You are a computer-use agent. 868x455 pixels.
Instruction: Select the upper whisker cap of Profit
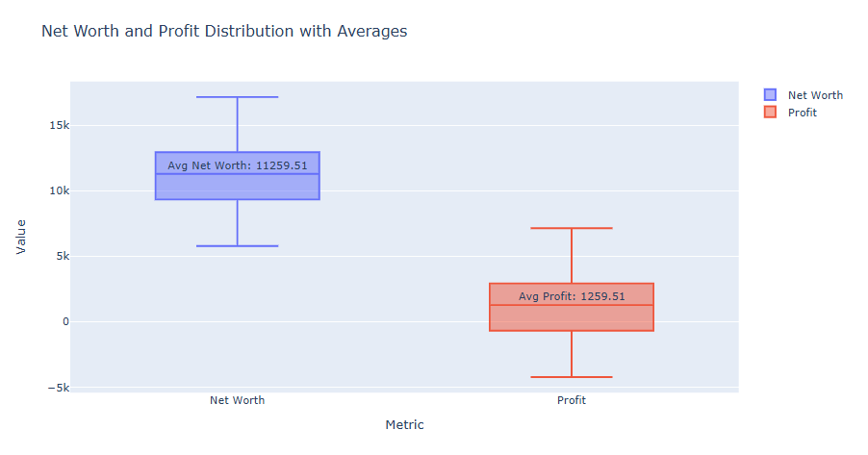coord(572,228)
